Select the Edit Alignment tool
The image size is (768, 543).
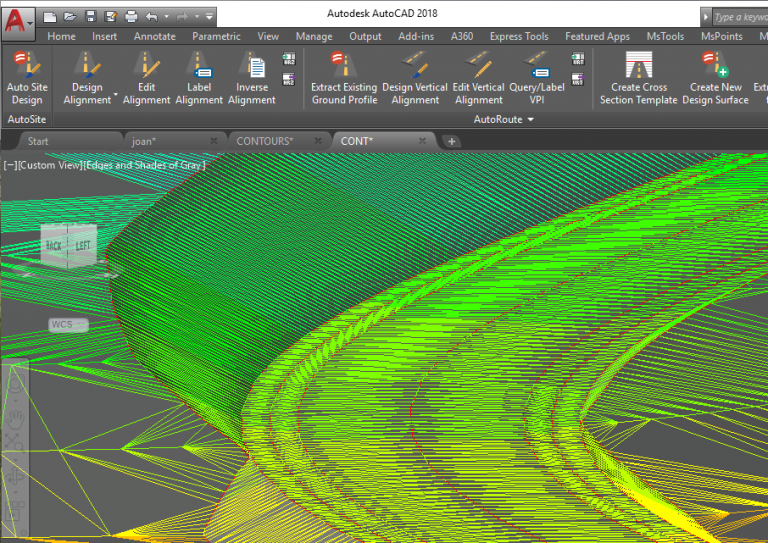pos(147,68)
